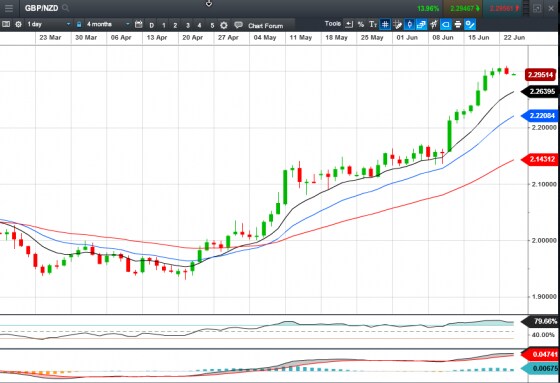Select chart preset 4

[x=199, y=25]
